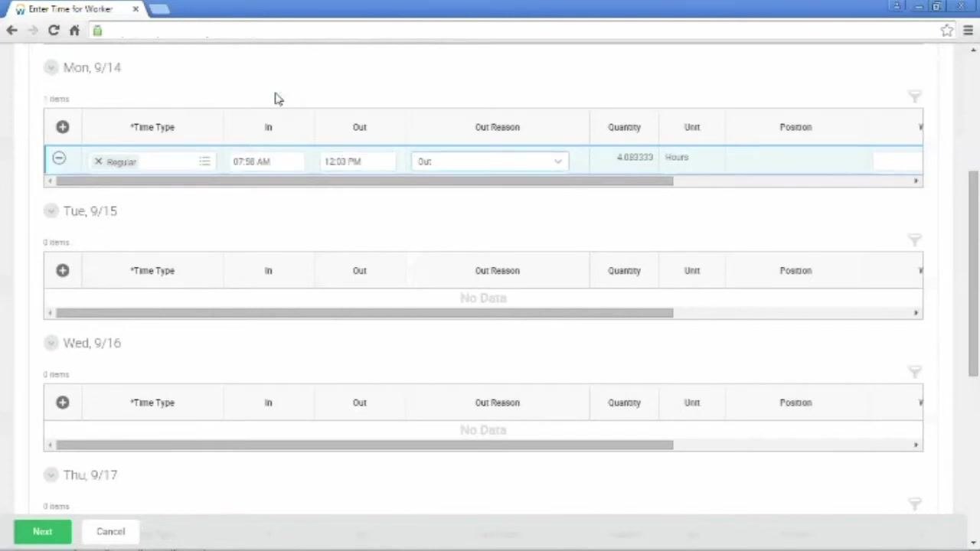Collapse the Wed, 9/16 section

51,343
